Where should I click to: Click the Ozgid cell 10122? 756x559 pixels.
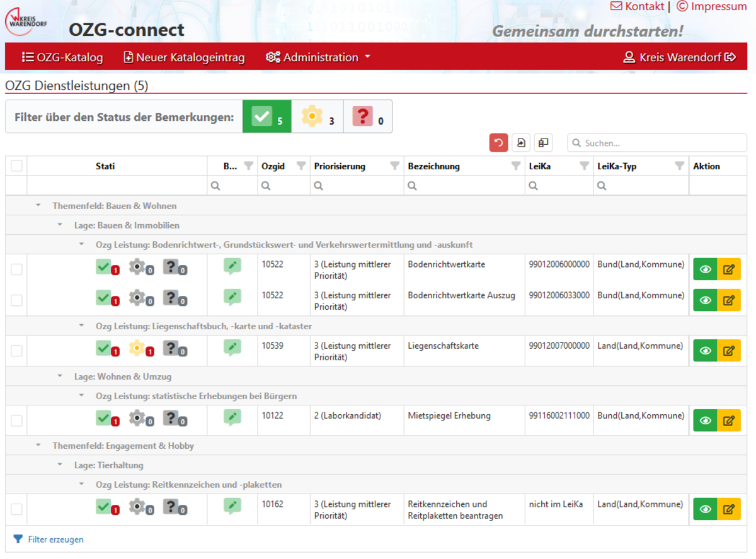[272, 415]
